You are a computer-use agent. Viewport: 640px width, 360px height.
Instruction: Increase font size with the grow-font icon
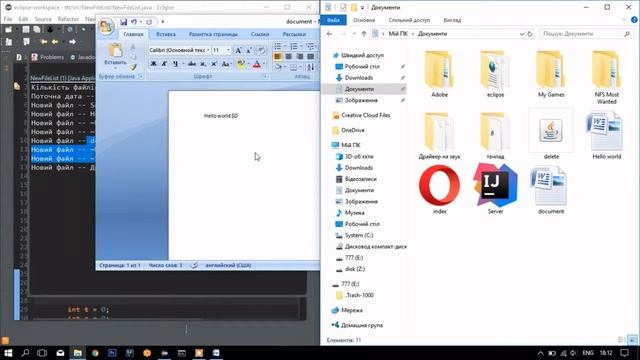pos(238,50)
